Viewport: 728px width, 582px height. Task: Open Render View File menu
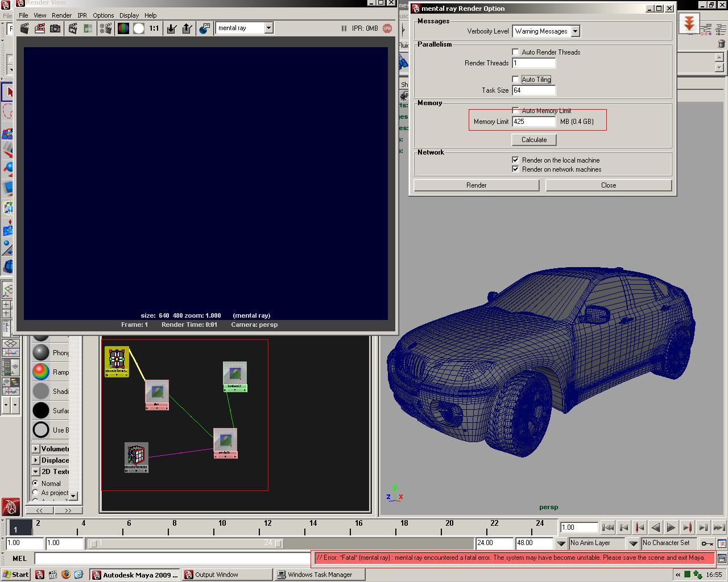(23, 15)
